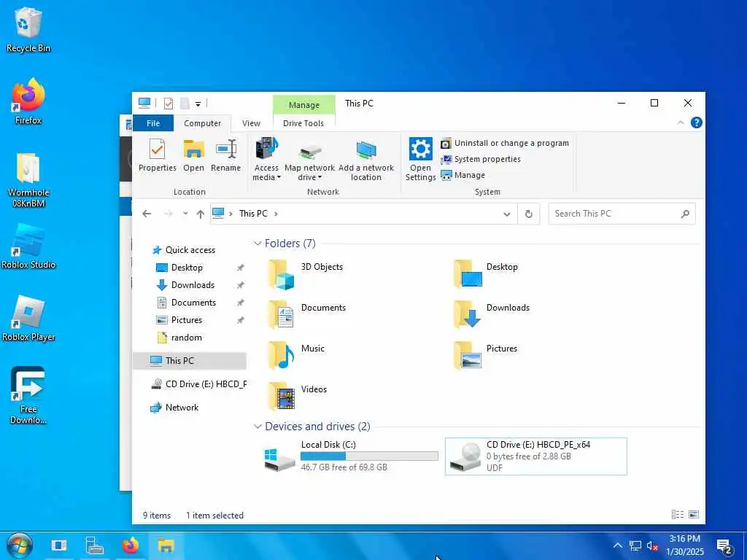Open the File ribbon tab

[x=153, y=123]
